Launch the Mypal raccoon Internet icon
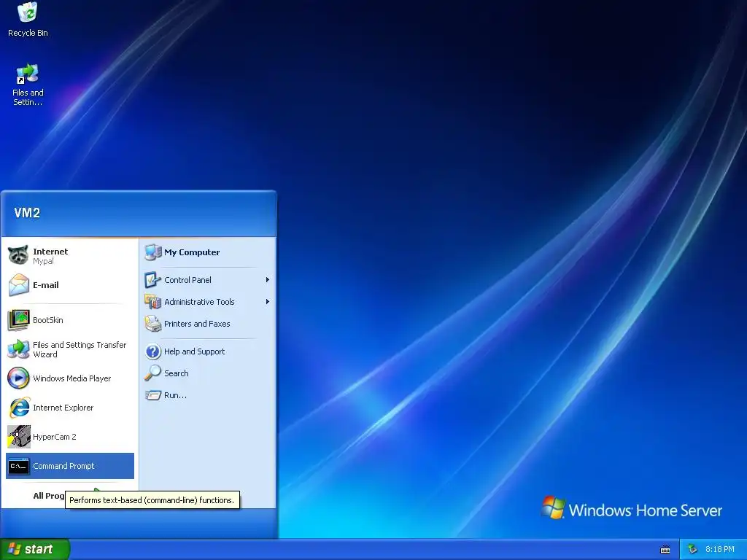This screenshot has height=560, width=747. click(x=18, y=256)
